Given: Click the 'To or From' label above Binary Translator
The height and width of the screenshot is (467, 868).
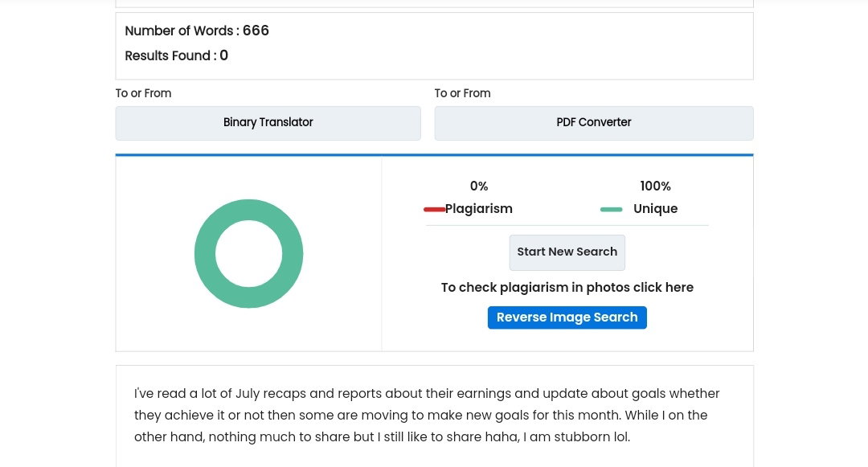Looking at the screenshot, I should 143,93.
